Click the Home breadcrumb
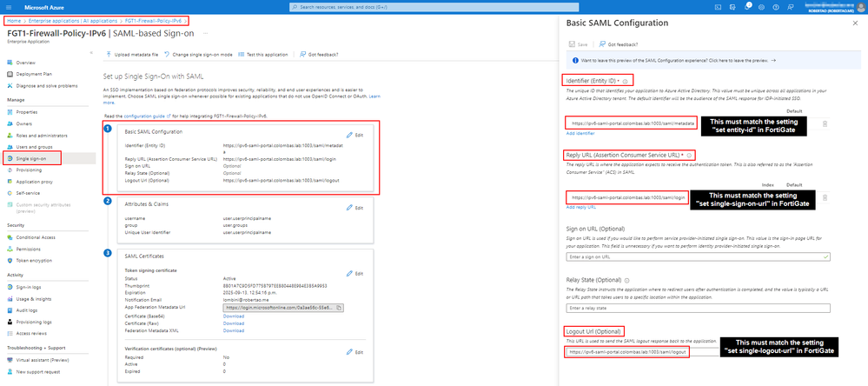Image resolution: width=868 pixels, height=386 pixels. (14, 21)
